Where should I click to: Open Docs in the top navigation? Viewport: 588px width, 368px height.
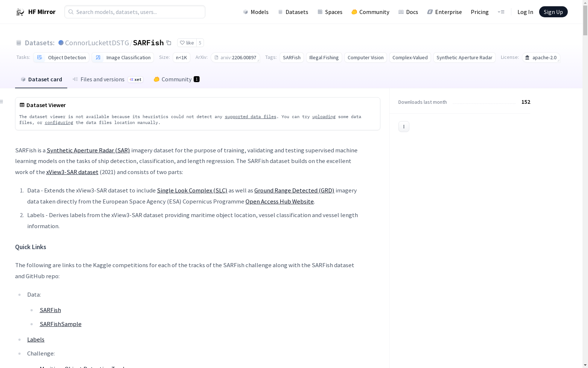(408, 12)
